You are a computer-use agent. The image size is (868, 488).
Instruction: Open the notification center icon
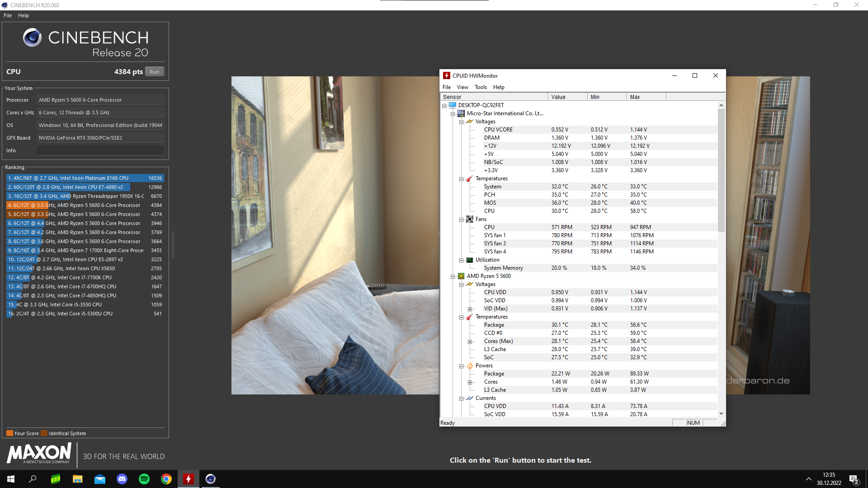pyautogui.click(x=854, y=479)
